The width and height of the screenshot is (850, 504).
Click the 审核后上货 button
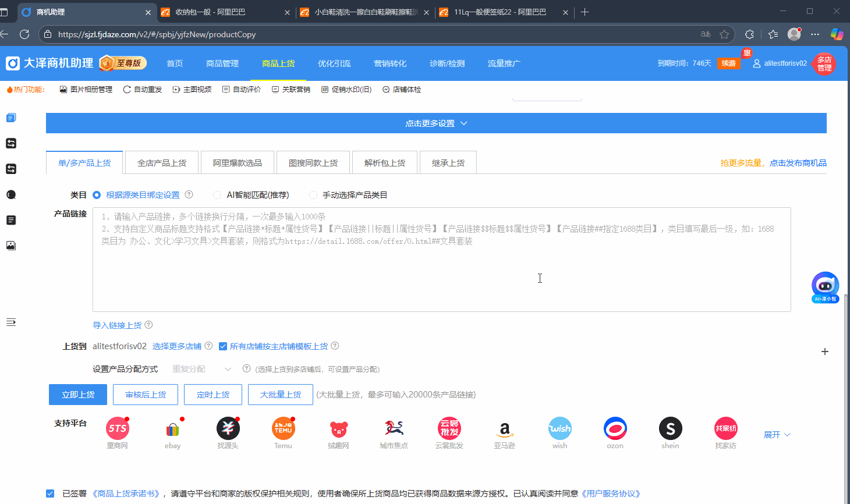pos(146,395)
